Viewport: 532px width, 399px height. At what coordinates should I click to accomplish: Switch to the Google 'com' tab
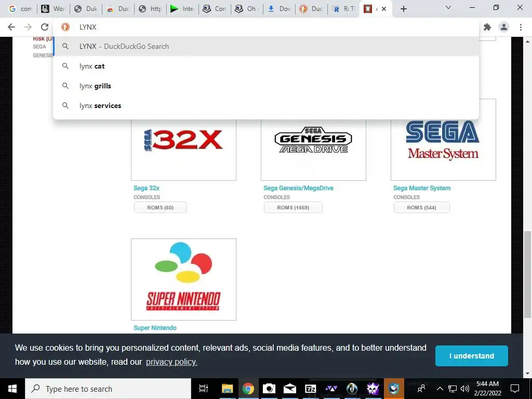tap(20, 9)
